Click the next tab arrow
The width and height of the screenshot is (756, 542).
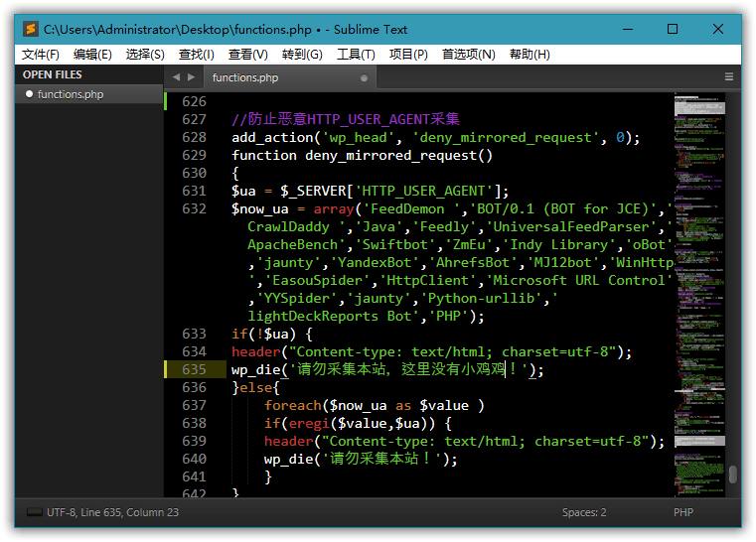click(191, 76)
